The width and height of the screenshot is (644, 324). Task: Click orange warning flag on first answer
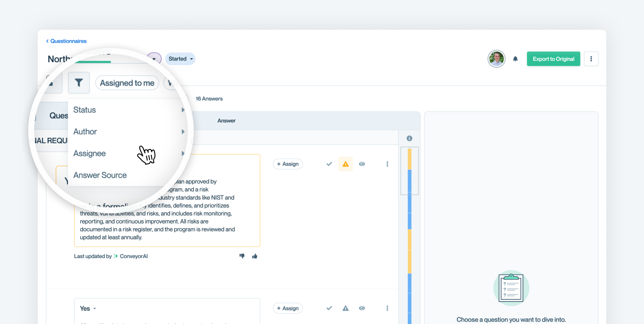(346, 164)
